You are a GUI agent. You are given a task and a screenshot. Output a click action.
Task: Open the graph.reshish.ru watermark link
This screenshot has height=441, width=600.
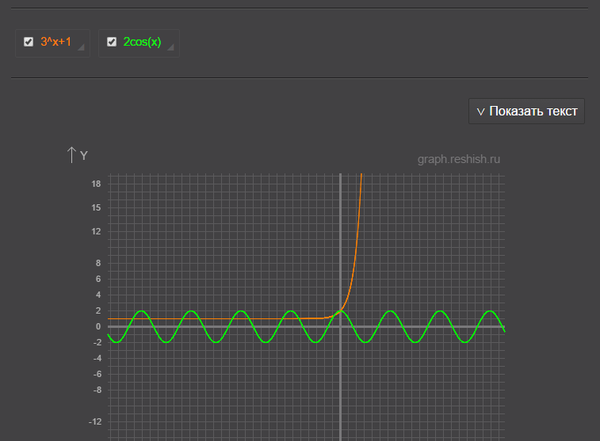coord(459,158)
